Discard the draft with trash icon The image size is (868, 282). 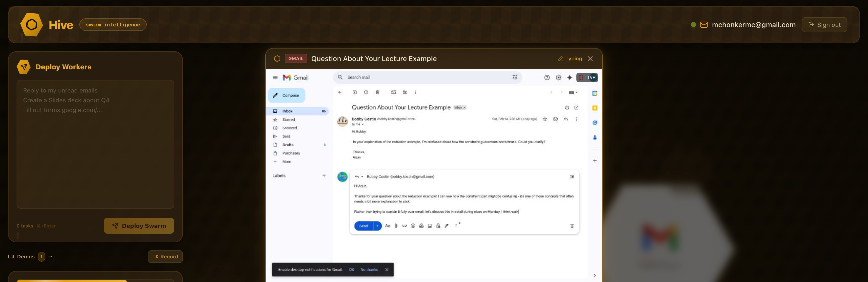pos(572,226)
